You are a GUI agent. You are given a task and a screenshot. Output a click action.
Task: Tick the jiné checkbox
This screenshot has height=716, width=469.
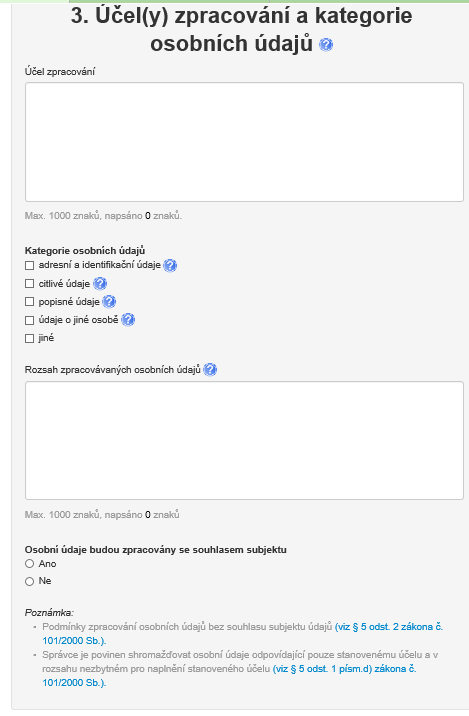[x=30, y=338]
